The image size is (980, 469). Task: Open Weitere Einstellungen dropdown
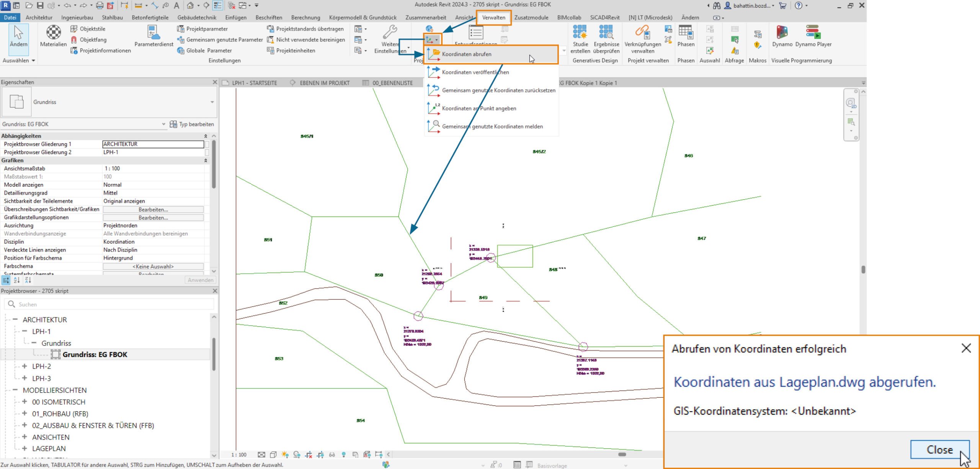(x=390, y=39)
